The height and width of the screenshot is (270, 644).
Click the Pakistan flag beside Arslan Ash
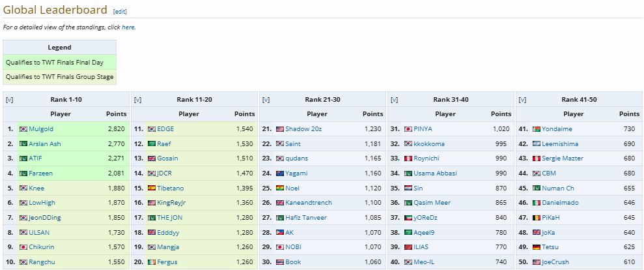pos(23,144)
